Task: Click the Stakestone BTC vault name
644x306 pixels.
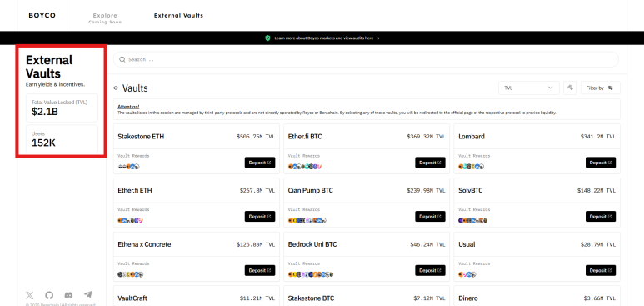Action: coord(312,298)
